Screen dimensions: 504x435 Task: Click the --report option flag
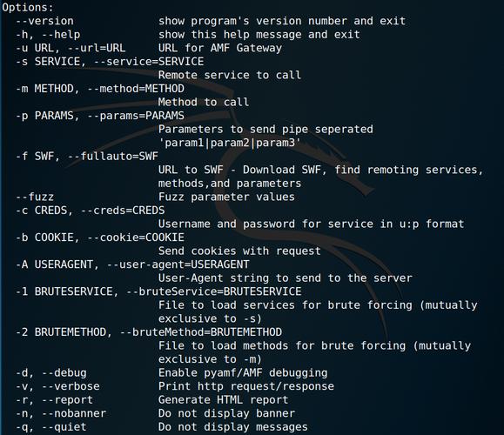[67, 399]
